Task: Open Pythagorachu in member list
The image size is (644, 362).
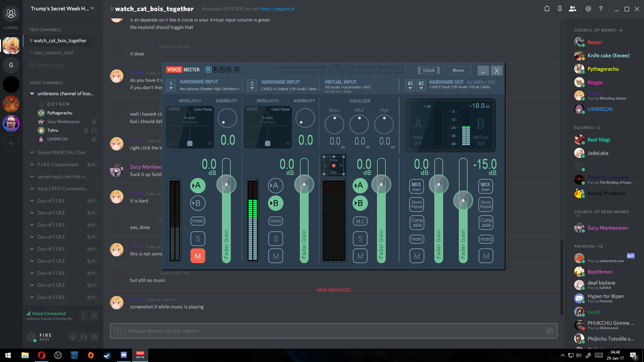Action: pyautogui.click(x=602, y=69)
